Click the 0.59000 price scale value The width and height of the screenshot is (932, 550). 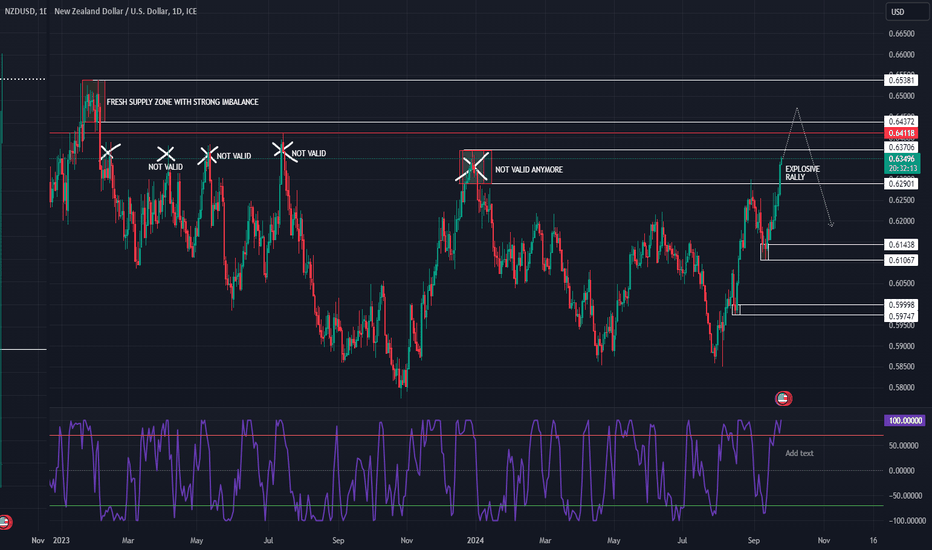[x=901, y=346]
